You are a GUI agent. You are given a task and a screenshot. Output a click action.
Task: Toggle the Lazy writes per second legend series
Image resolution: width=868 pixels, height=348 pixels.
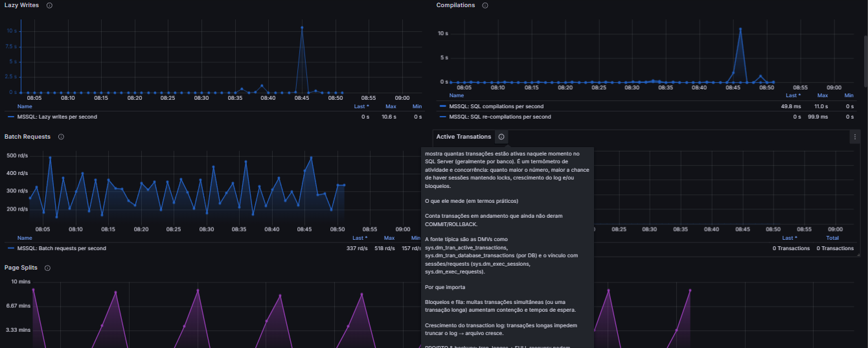pos(57,117)
